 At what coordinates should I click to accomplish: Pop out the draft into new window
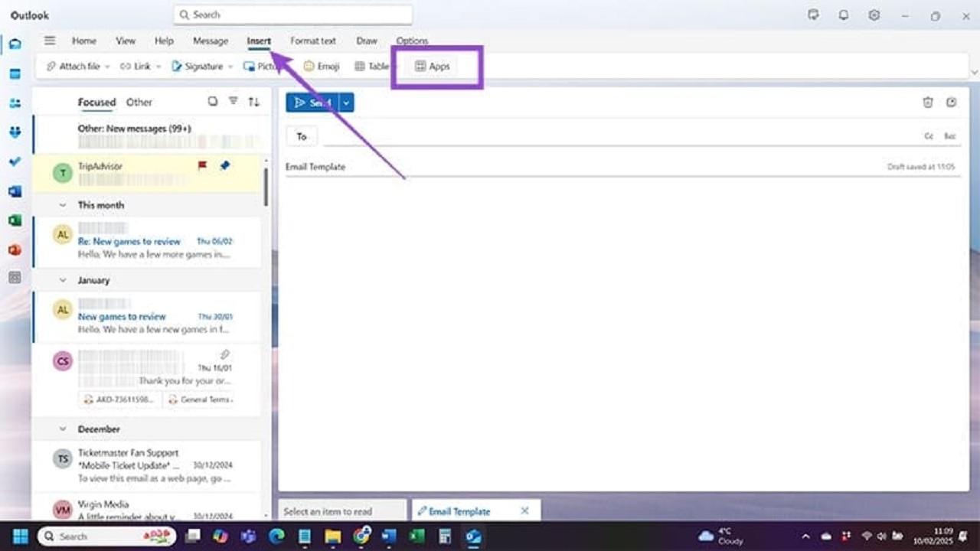[951, 103]
